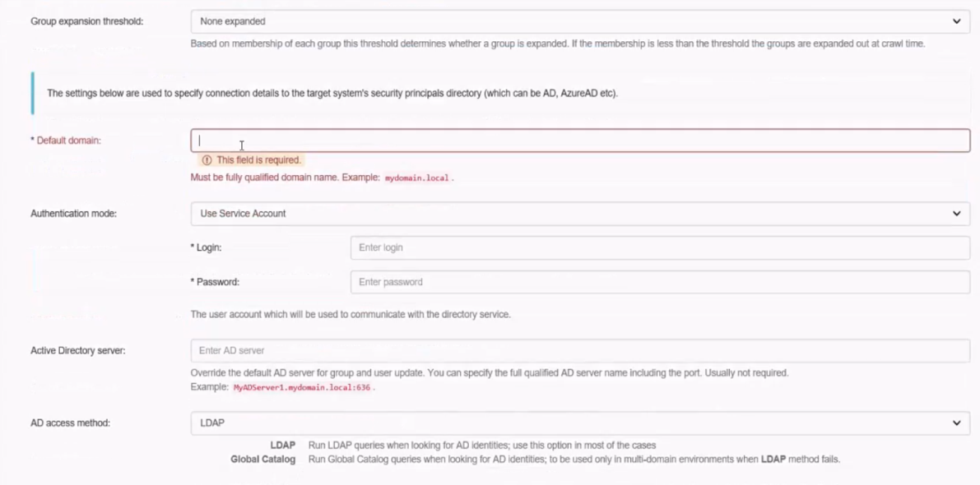
Task: Open the Group expansion threshold dropdown
Action: pos(579,21)
